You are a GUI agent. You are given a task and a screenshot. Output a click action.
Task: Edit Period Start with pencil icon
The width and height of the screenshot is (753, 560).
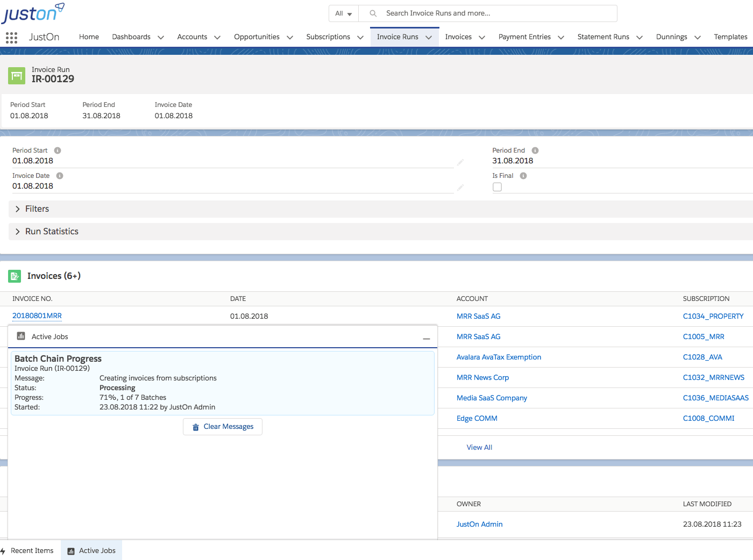click(x=460, y=162)
